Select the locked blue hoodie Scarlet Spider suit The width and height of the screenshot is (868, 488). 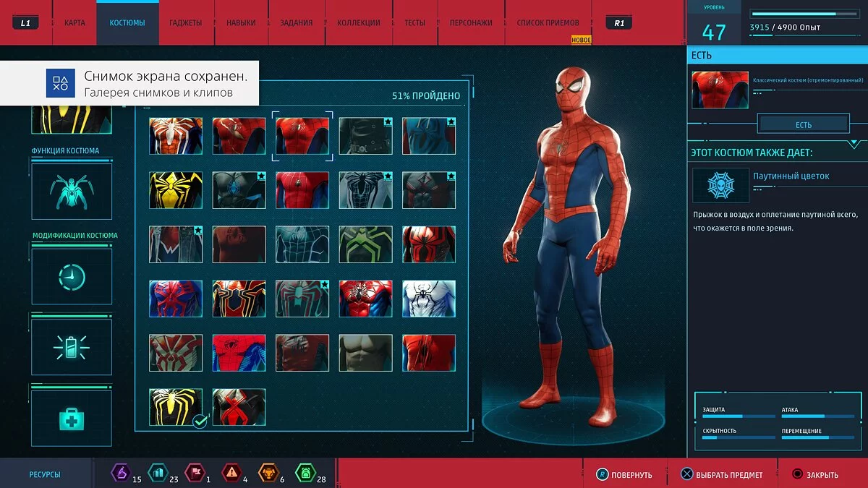[429, 137]
